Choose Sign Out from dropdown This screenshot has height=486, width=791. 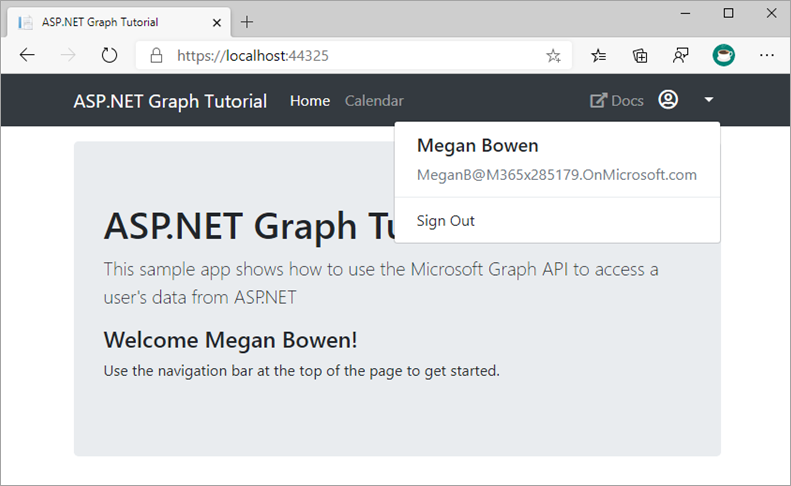(x=445, y=221)
